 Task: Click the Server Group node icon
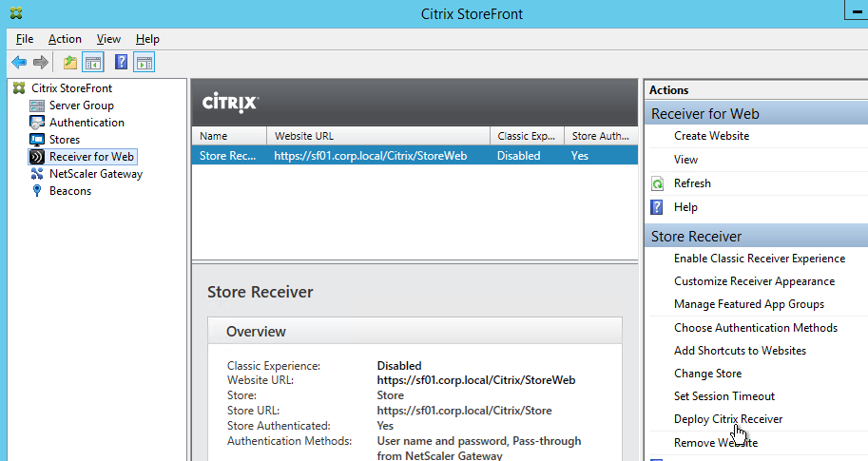(x=37, y=106)
